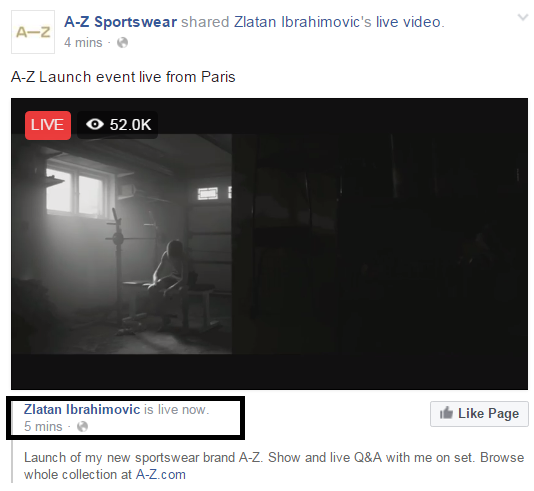Click the A-Z Sportswear logo avatar
This screenshot has height=491, width=534.
coord(33,32)
